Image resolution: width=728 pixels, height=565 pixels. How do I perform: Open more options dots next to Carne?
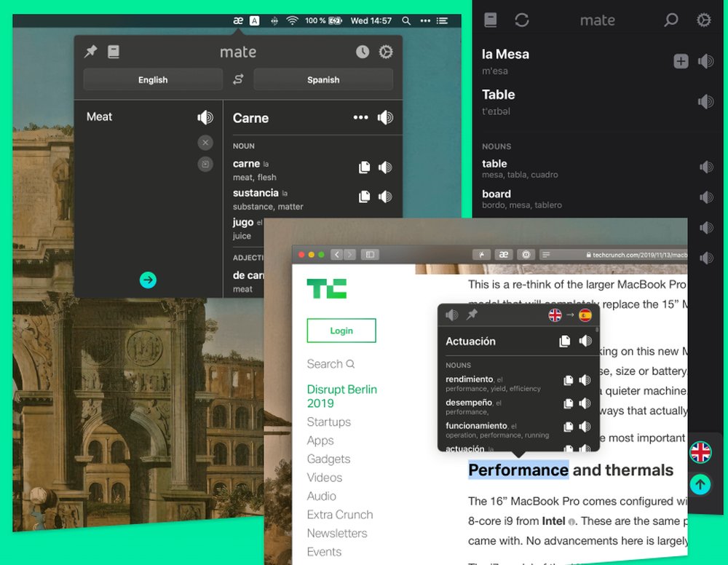(361, 117)
